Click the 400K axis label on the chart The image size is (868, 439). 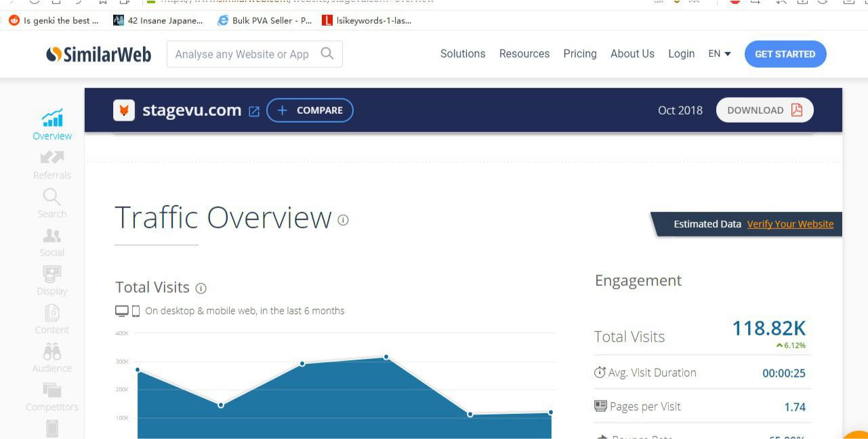coord(122,333)
